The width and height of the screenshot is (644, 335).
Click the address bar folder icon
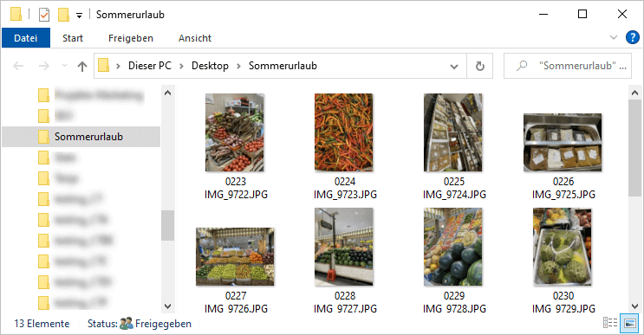pyautogui.click(x=103, y=66)
